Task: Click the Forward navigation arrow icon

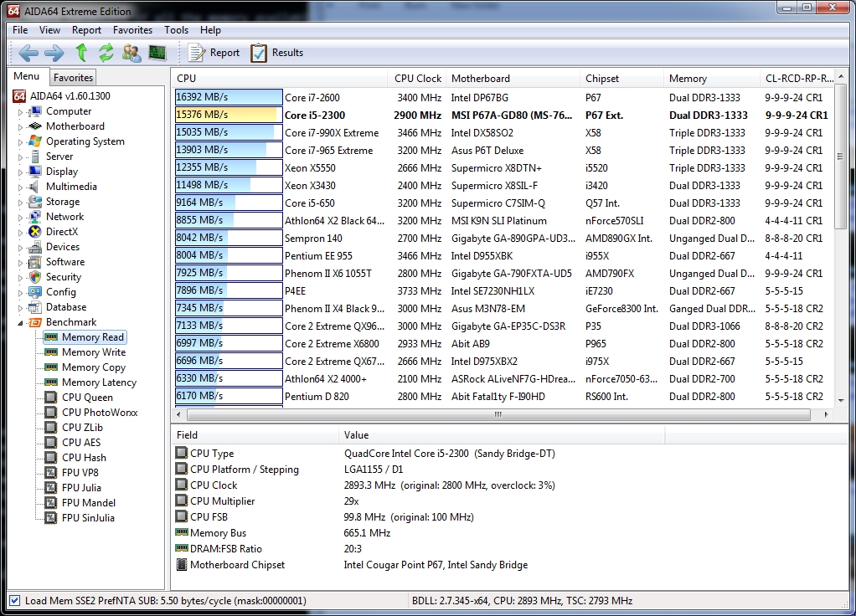Action: [54, 53]
